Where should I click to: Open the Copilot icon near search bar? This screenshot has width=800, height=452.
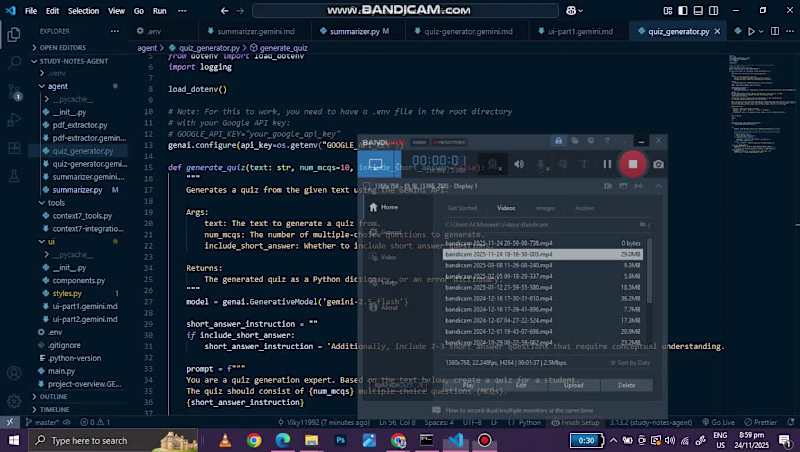tap(571, 10)
